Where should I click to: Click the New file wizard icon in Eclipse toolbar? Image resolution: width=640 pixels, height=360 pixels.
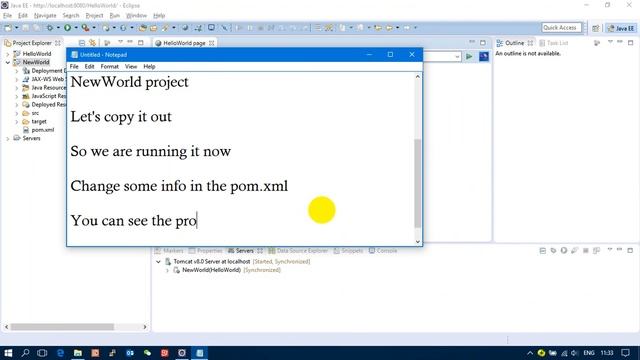pos(8,28)
